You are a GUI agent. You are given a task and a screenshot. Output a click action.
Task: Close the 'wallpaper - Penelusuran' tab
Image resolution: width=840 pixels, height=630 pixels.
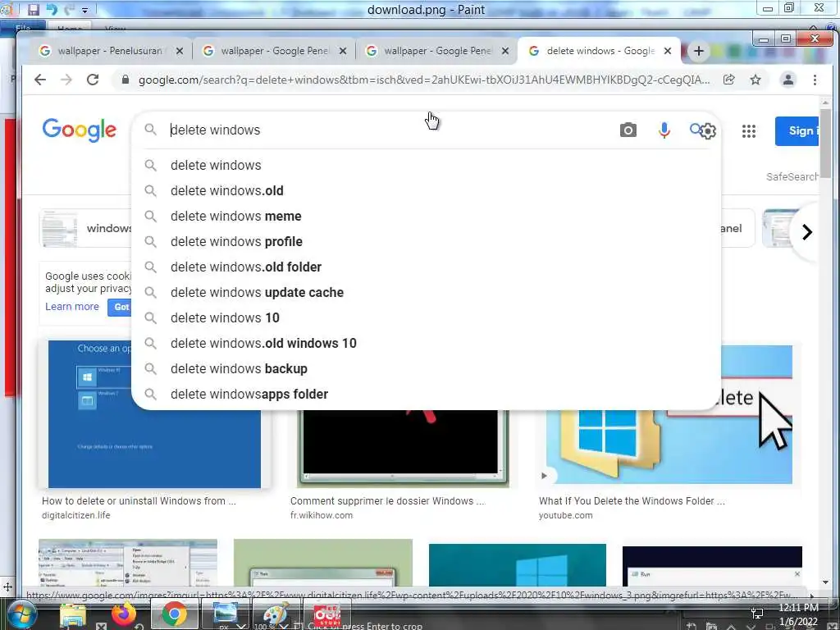tap(180, 51)
